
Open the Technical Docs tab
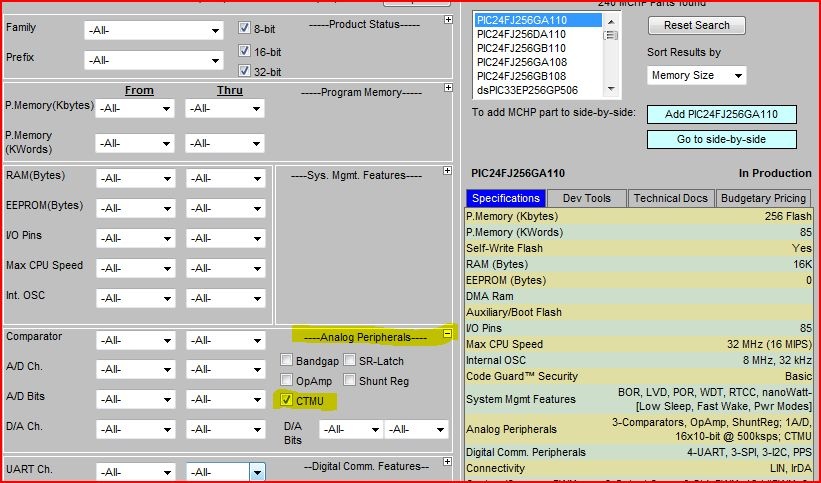(671, 198)
